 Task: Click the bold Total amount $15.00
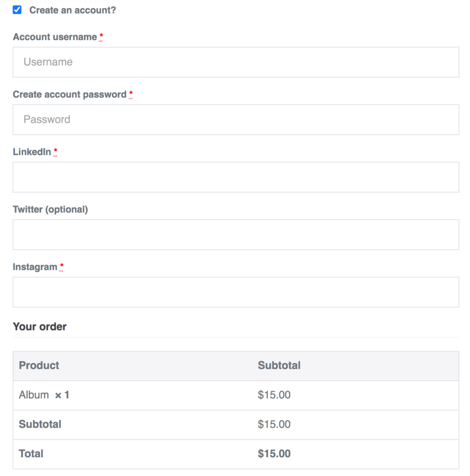click(274, 454)
